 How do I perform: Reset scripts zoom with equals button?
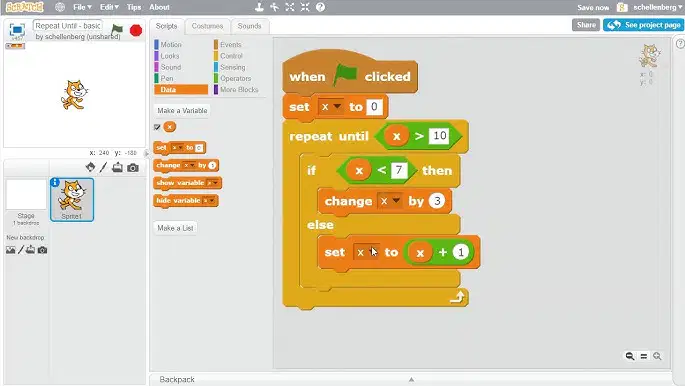point(643,356)
